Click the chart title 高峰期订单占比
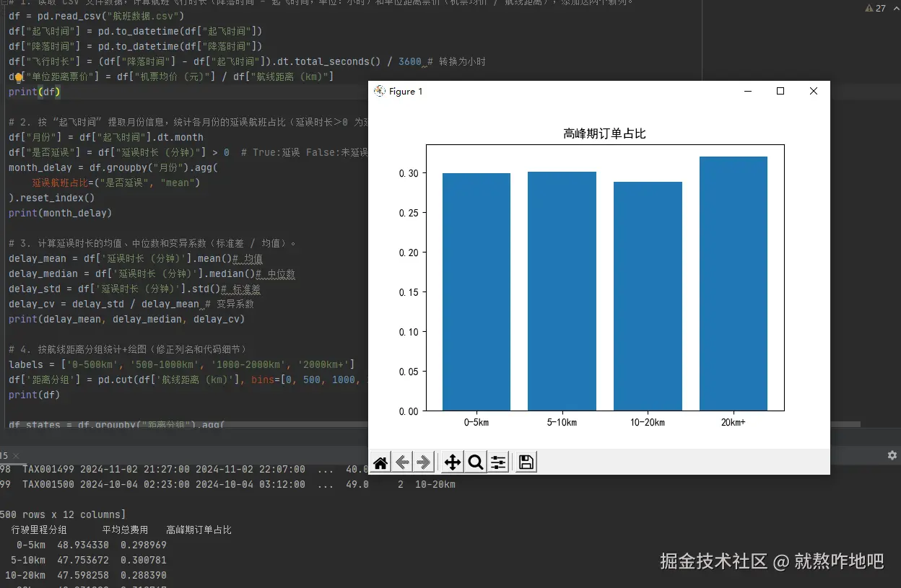 (x=604, y=133)
